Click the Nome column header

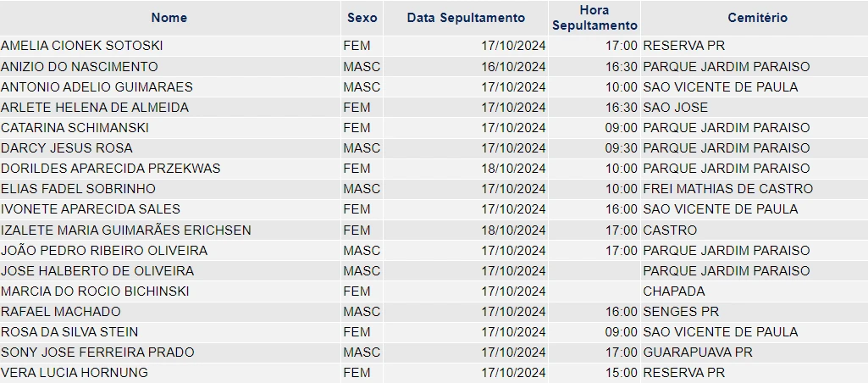(169, 18)
